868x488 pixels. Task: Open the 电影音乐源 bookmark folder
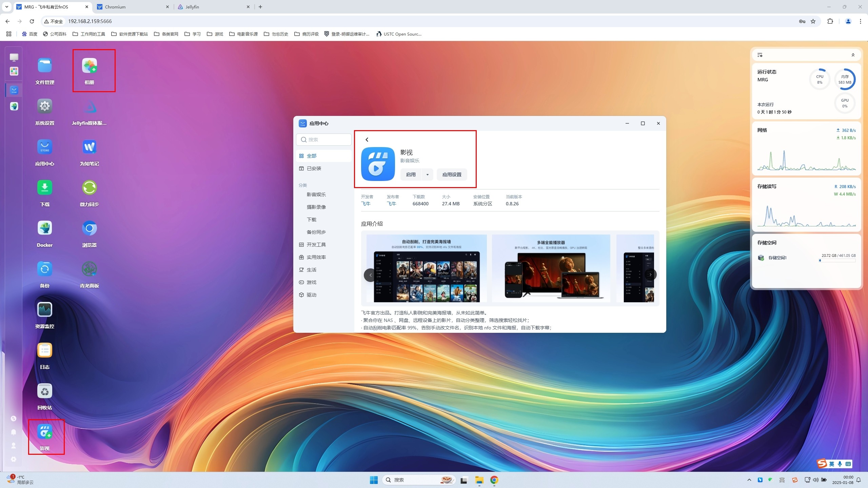(x=243, y=34)
